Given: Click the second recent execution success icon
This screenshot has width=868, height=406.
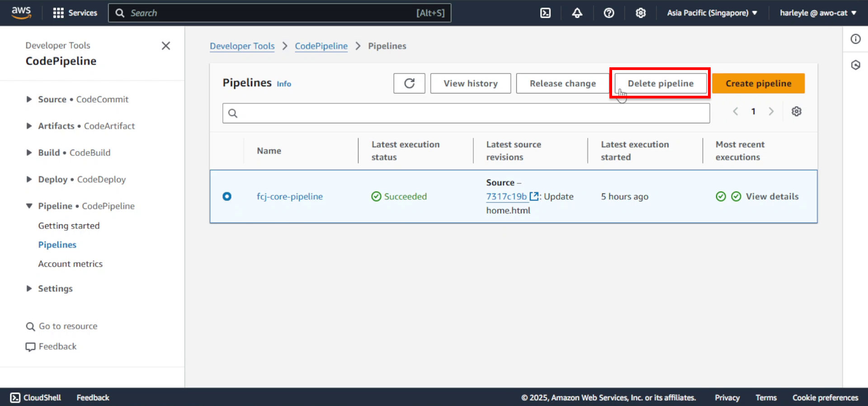Looking at the screenshot, I should point(736,196).
